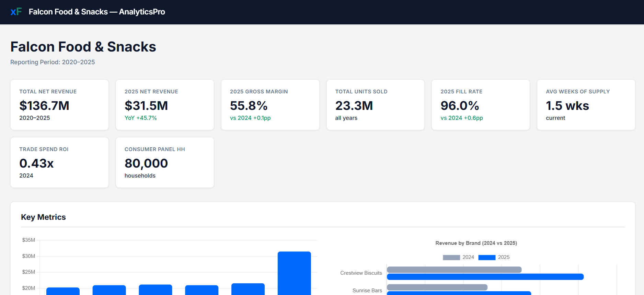Toggle the 2024 legend swatch in brand chart
This screenshot has height=295, width=644.
coord(451,258)
